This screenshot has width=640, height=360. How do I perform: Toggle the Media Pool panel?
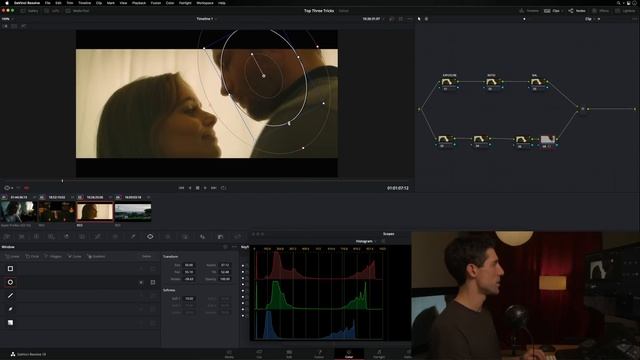[x=78, y=11]
